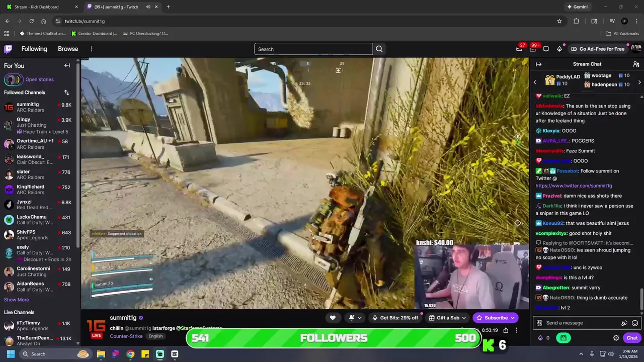Click the chat scrollbar thumb

click(x=641, y=299)
